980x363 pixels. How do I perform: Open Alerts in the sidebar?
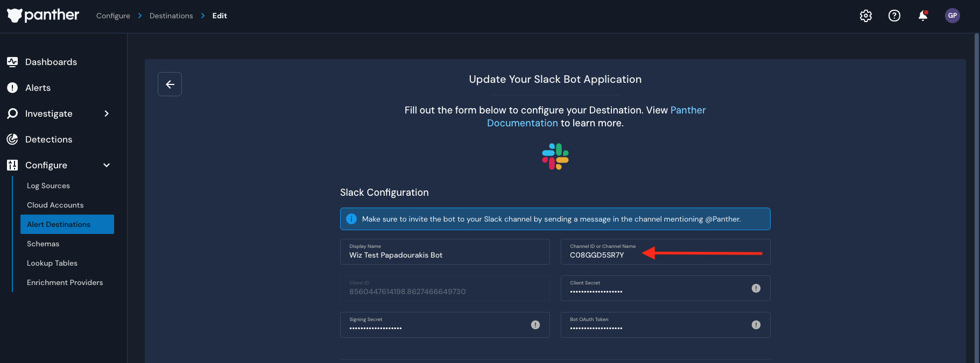click(38, 88)
